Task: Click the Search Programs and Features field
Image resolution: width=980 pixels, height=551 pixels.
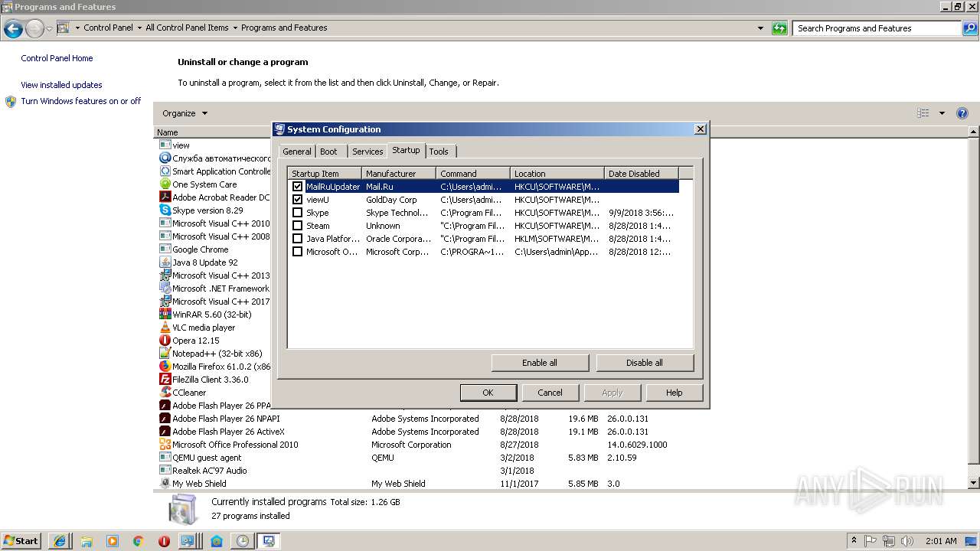Action: [x=877, y=28]
